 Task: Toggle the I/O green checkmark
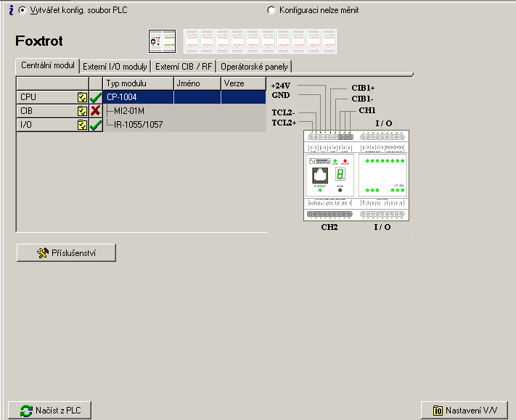(96, 125)
